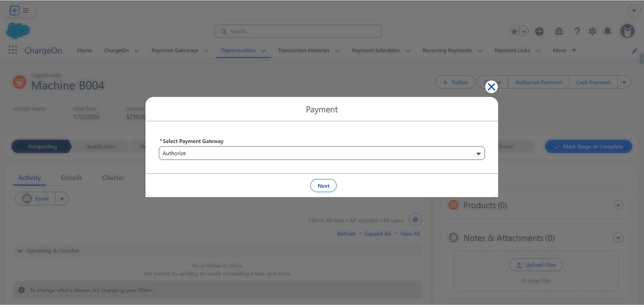Image resolution: width=644 pixels, height=305 pixels.
Task: Open the dropdown arrow next to Email
Action: [62, 199]
